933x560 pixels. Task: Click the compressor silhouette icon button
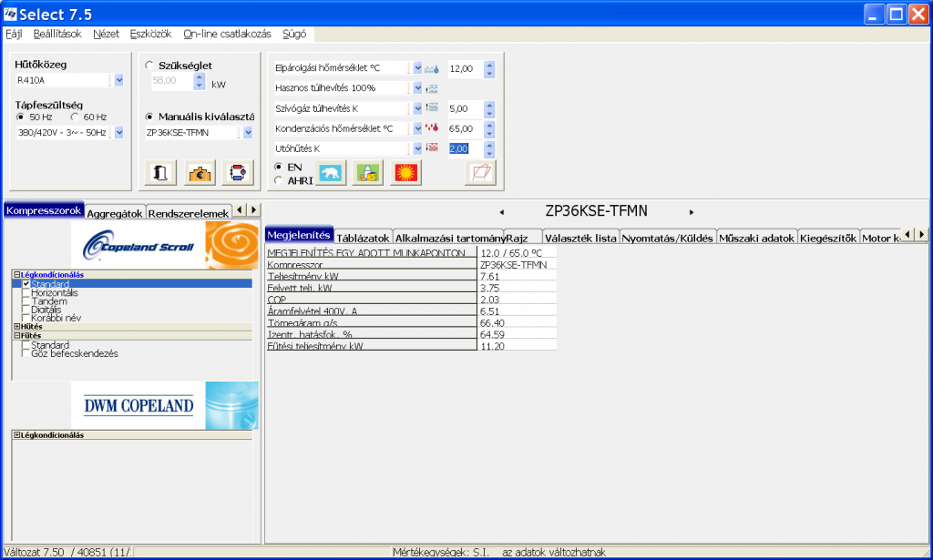(x=160, y=173)
